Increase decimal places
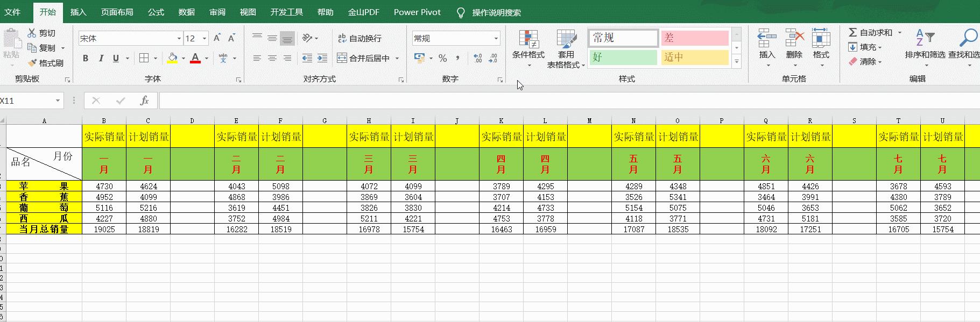 tap(478, 58)
